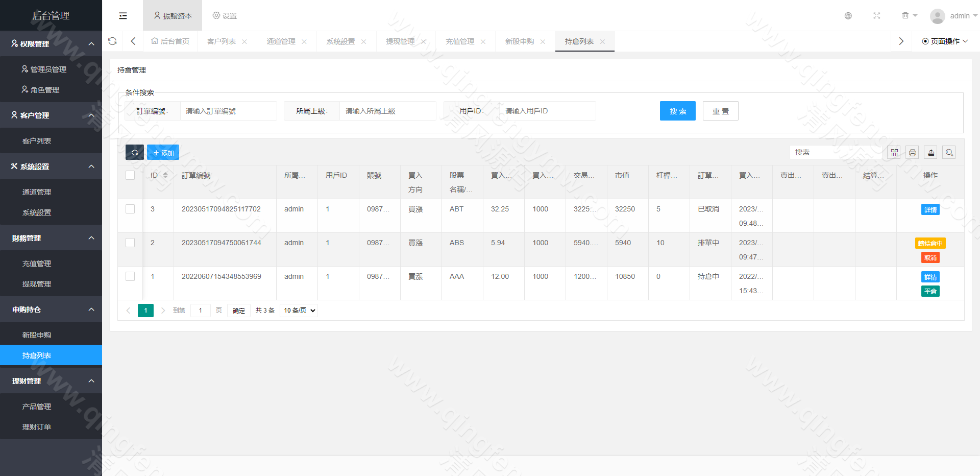Click the refresh icon in the tab bar
Image resolution: width=980 pixels, height=476 pixels.
[x=113, y=41]
